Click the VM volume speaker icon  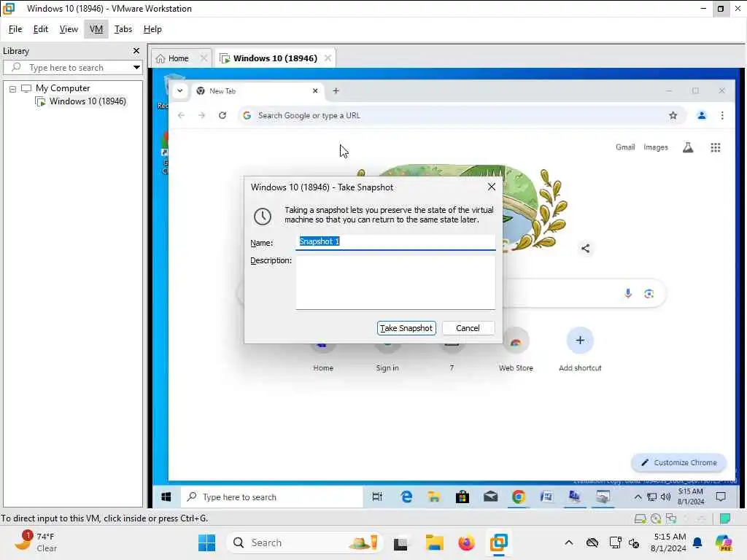coord(665,497)
